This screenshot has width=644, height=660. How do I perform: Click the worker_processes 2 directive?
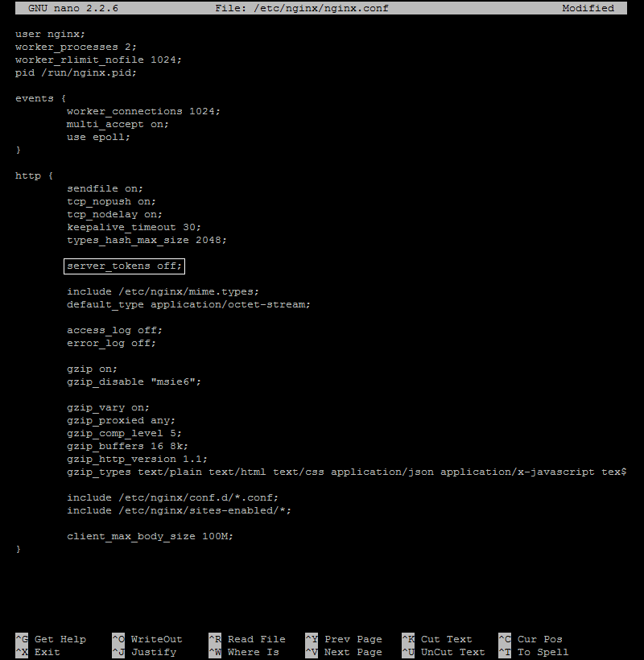(x=74, y=46)
